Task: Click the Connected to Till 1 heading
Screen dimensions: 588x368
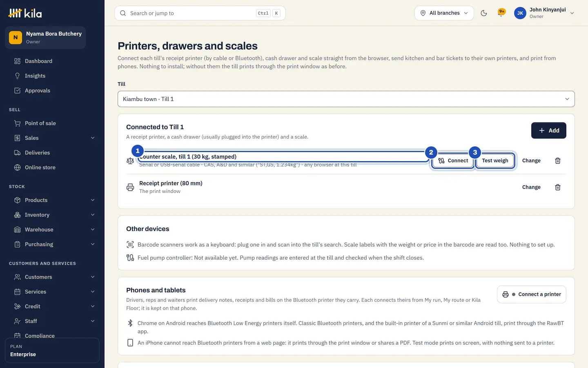Action: coord(155,127)
